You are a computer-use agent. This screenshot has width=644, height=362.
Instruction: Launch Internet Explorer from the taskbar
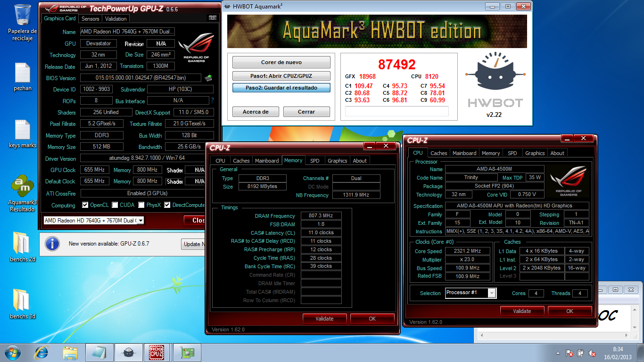(41, 352)
